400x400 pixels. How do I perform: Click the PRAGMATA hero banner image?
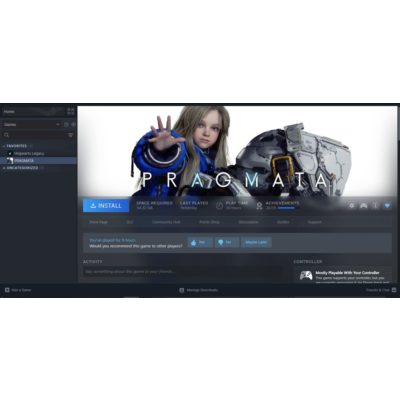click(x=237, y=151)
